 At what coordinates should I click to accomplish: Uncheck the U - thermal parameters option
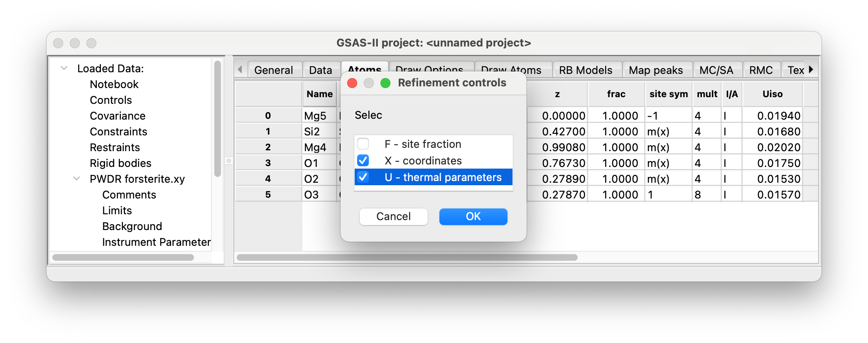pyautogui.click(x=363, y=177)
